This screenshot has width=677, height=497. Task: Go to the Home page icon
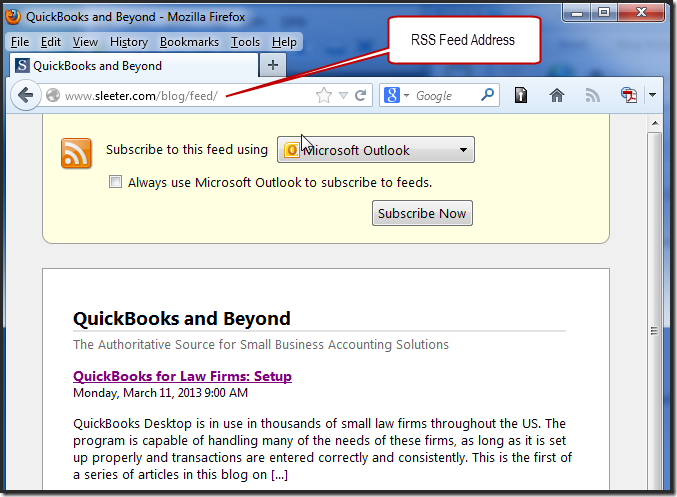point(557,95)
